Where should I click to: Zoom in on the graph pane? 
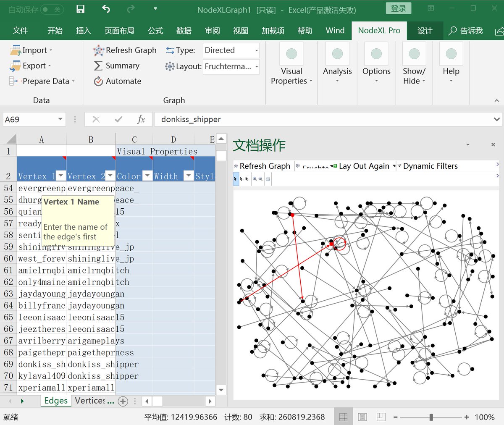255,179
